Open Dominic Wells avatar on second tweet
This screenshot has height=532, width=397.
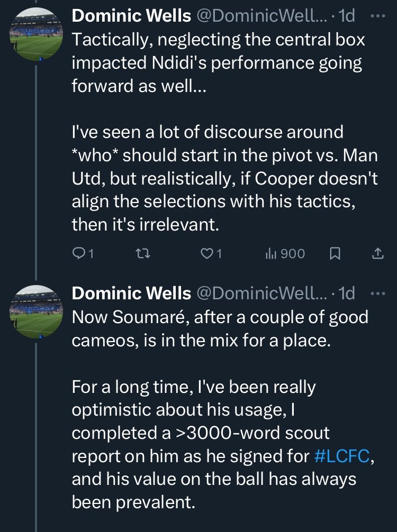pyautogui.click(x=36, y=311)
